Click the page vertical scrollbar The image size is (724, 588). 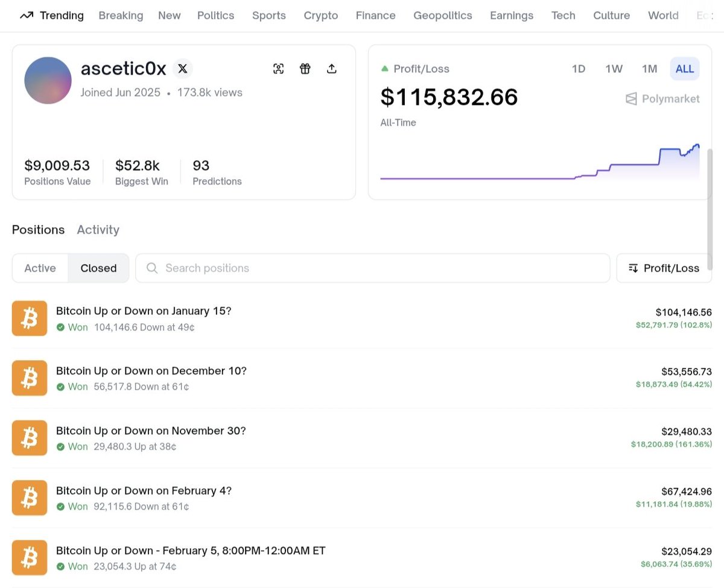[x=710, y=209]
